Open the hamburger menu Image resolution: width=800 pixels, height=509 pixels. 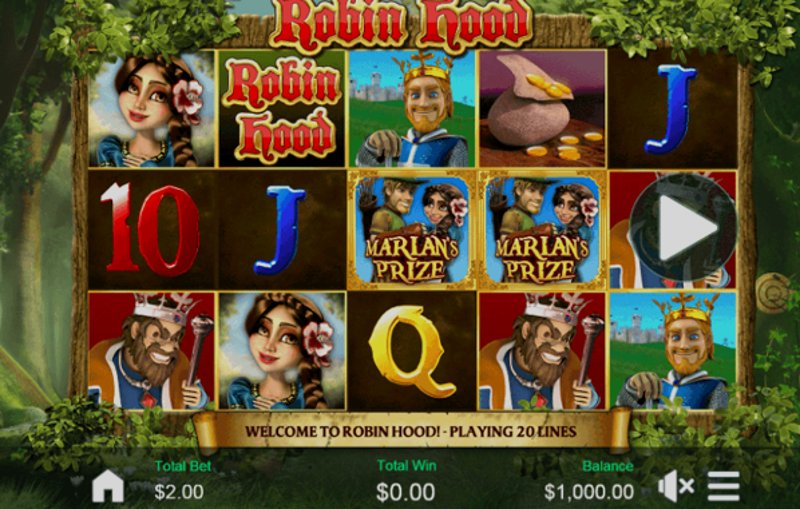click(723, 486)
